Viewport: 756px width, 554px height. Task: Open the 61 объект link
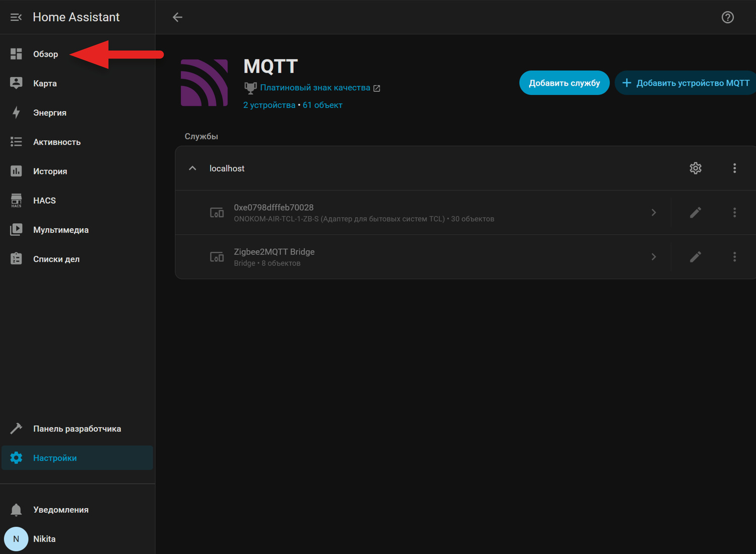323,105
